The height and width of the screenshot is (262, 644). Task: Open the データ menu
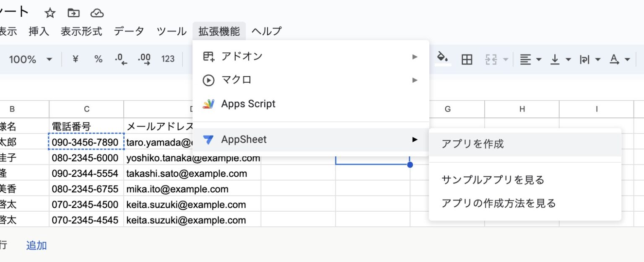coord(128,31)
